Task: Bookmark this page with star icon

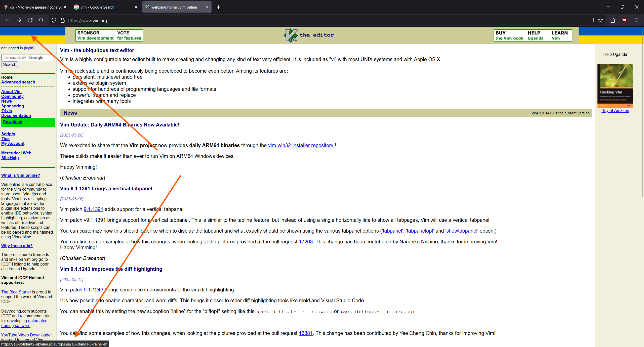Action: pos(600,20)
